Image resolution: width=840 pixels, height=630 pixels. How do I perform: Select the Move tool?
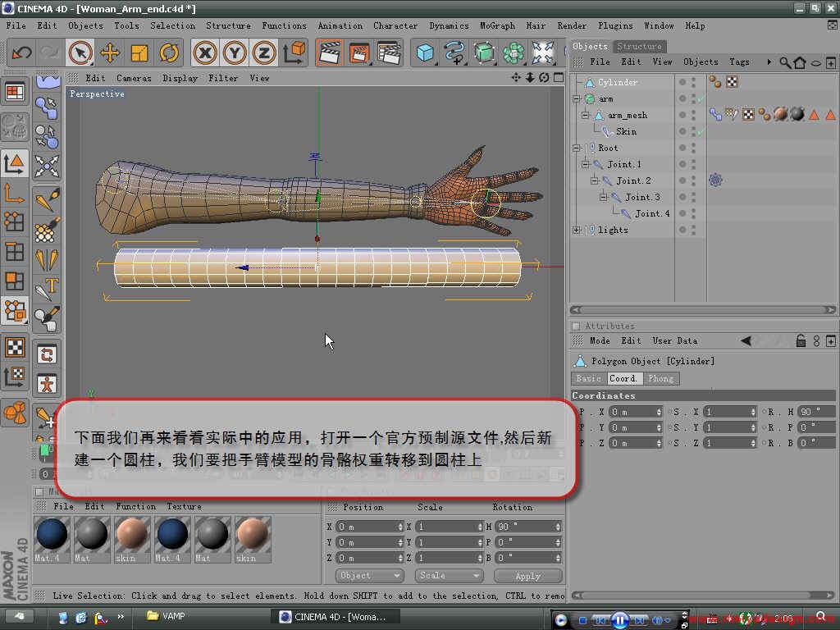coord(110,53)
